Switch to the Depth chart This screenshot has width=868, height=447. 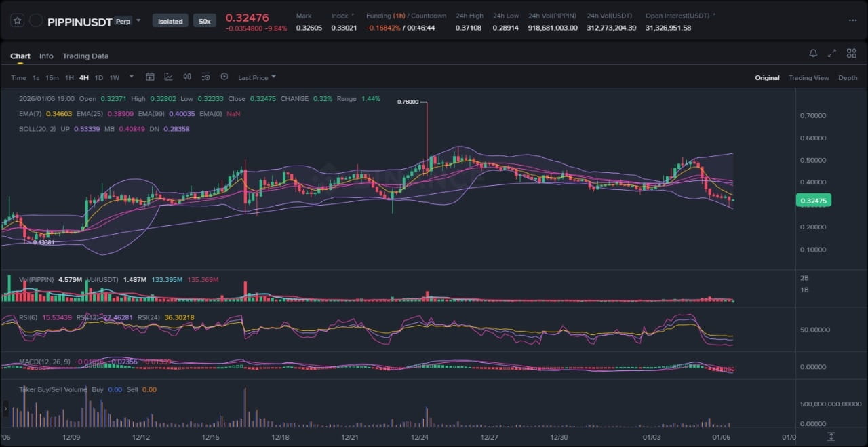click(848, 78)
